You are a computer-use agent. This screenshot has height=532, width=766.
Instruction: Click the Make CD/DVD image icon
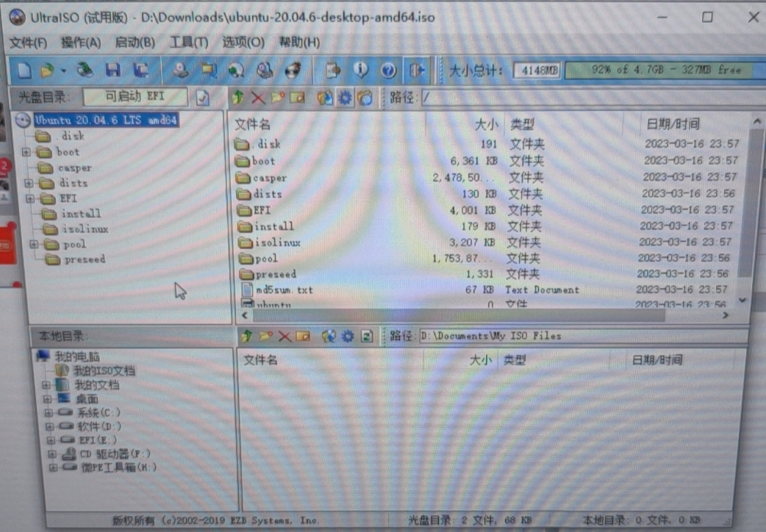(180, 71)
